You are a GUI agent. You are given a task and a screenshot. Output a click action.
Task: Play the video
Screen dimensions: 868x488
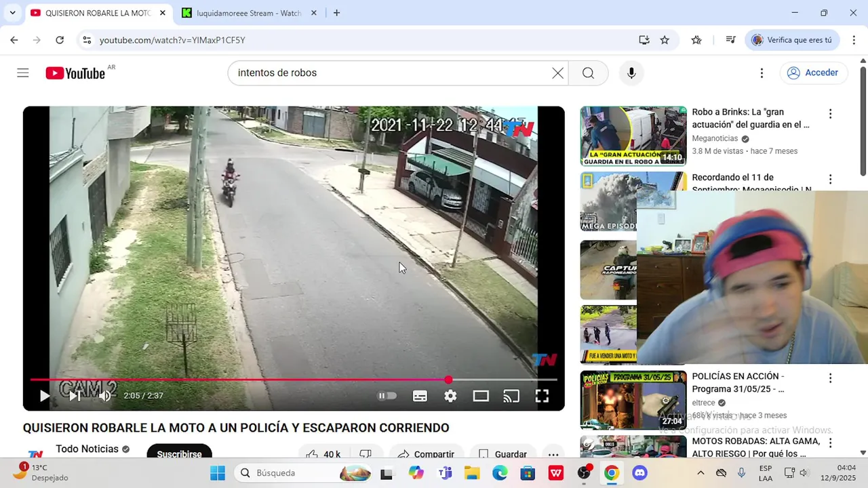point(45,396)
